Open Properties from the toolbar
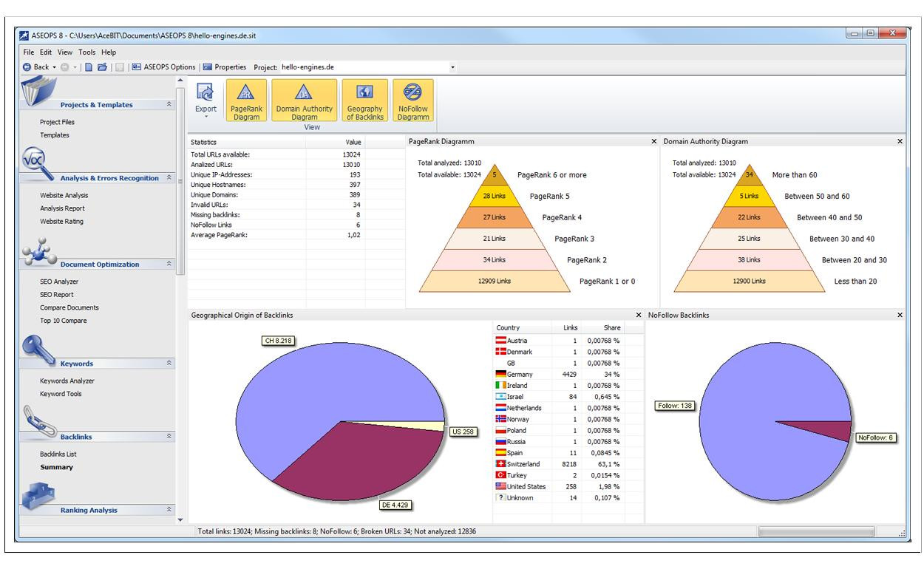This screenshot has width=924, height=569. click(225, 67)
